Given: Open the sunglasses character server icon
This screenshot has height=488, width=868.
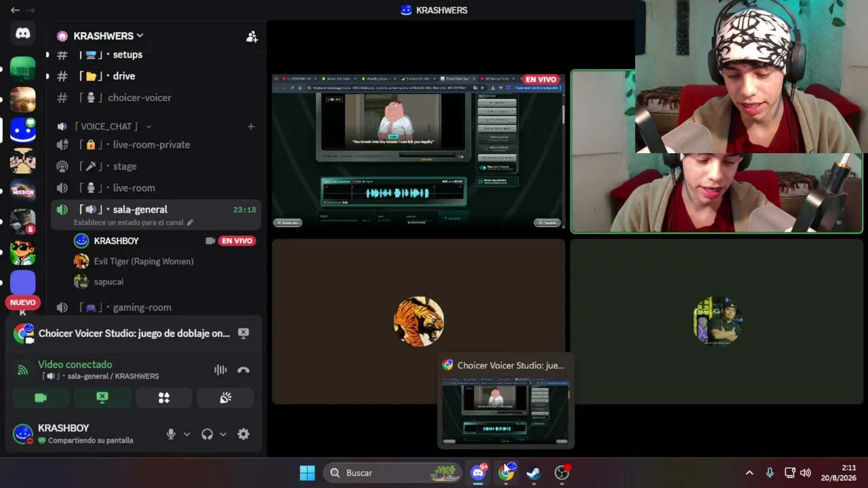Looking at the screenshot, I should click(x=23, y=251).
